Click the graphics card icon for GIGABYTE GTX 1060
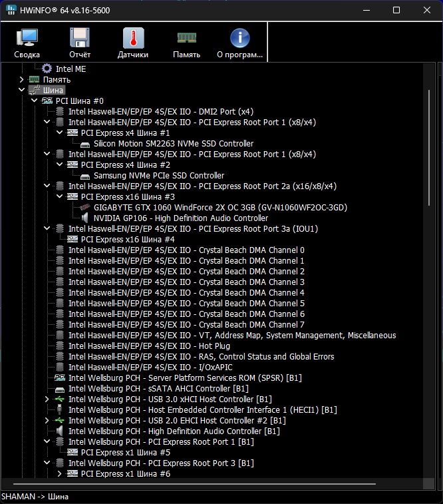Screen dimensions: 443x504 coord(85,207)
